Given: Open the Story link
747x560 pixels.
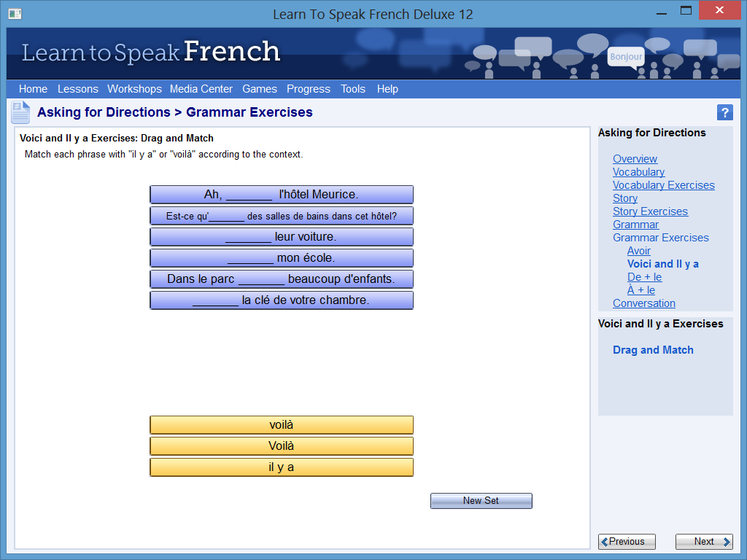Looking at the screenshot, I should point(625,198).
